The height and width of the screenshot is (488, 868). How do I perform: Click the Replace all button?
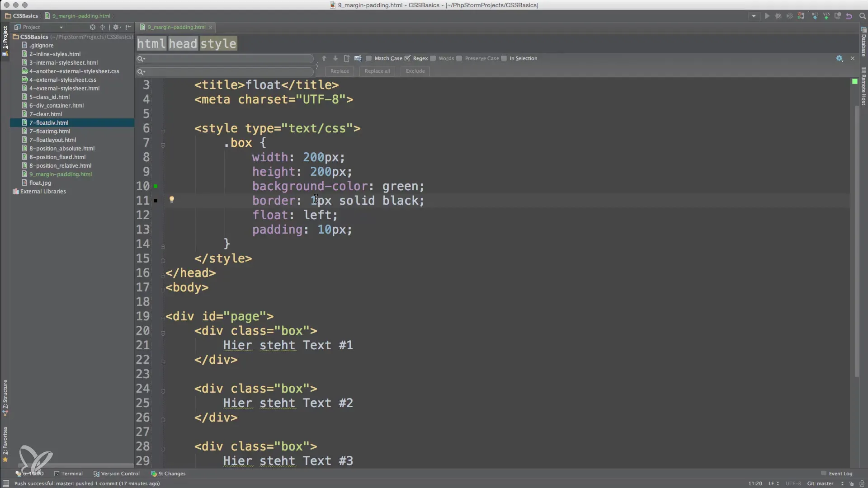(377, 71)
